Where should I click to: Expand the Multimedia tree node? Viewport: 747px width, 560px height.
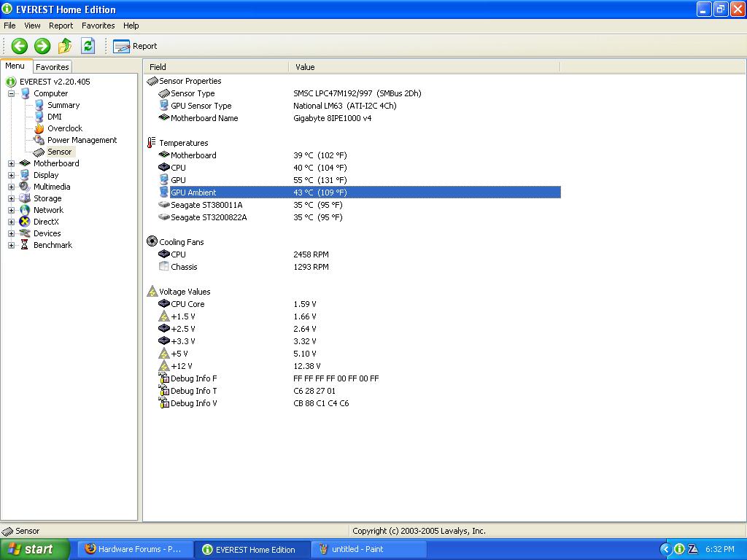pos(11,187)
